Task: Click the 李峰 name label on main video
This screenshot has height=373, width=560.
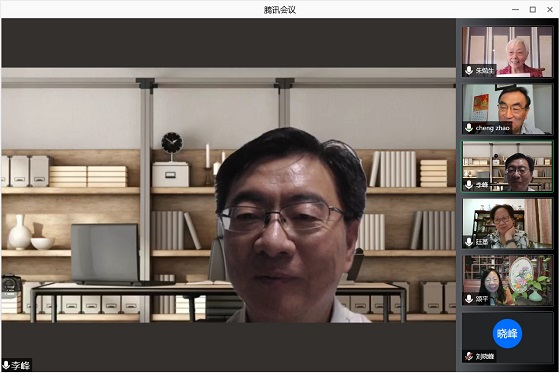Action: pos(21,365)
